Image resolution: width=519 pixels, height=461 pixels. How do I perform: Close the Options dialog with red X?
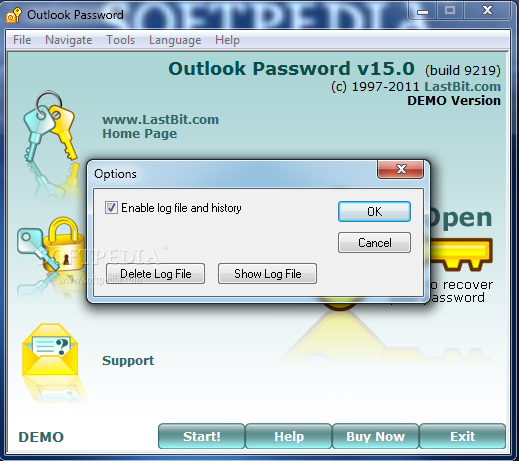[401, 169]
